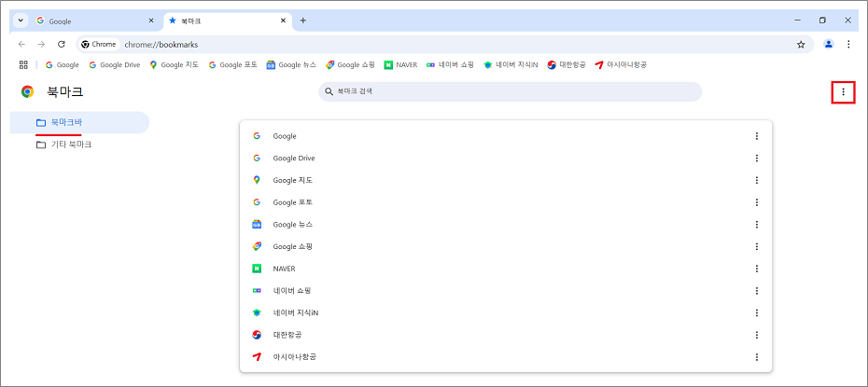Open the apps grid in bookmarks bar
The image size is (868, 387).
pyautogui.click(x=23, y=64)
